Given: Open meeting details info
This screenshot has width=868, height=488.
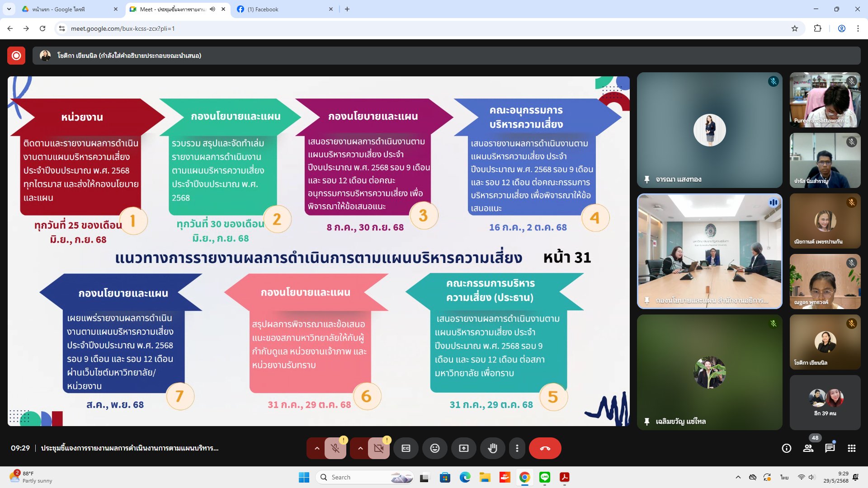Looking at the screenshot, I should [x=787, y=448].
